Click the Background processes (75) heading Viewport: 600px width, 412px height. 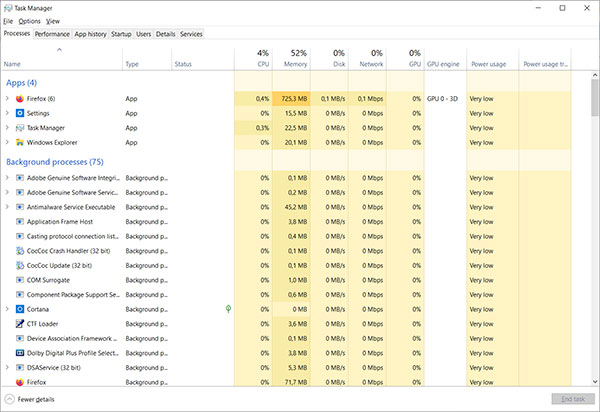(x=55, y=162)
